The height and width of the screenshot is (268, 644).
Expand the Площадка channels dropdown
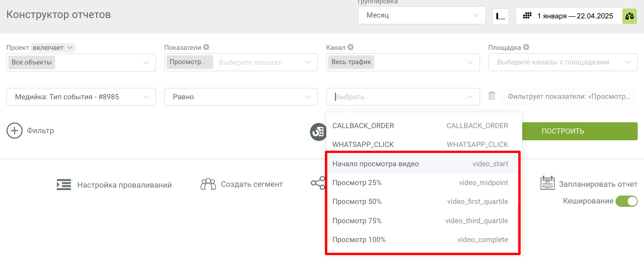pos(562,62)
